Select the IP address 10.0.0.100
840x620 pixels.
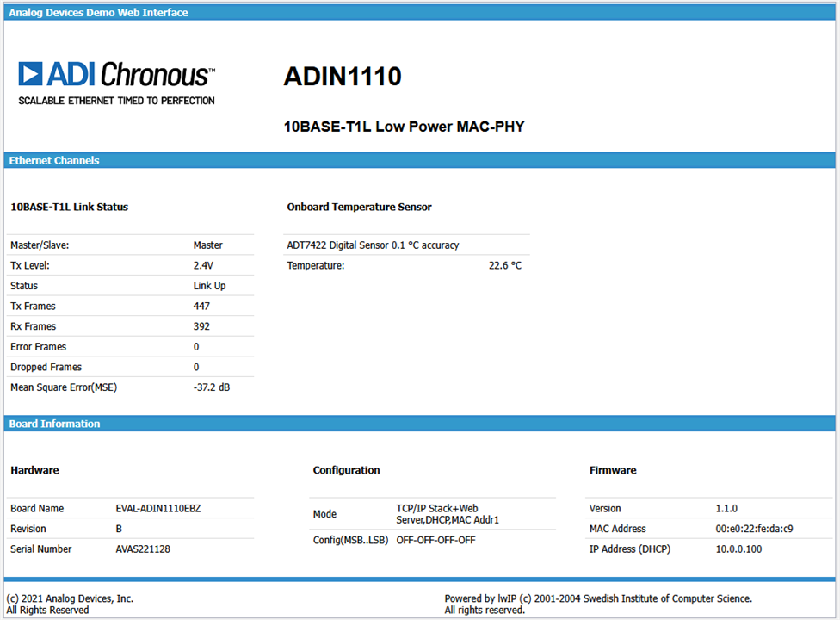[738, 549]
